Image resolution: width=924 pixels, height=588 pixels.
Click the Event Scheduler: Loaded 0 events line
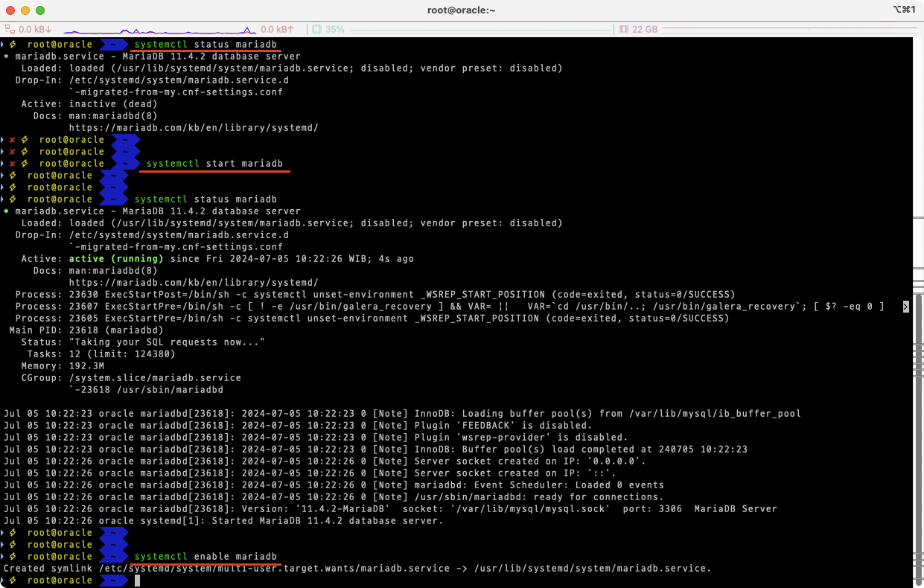coord(334,485)
